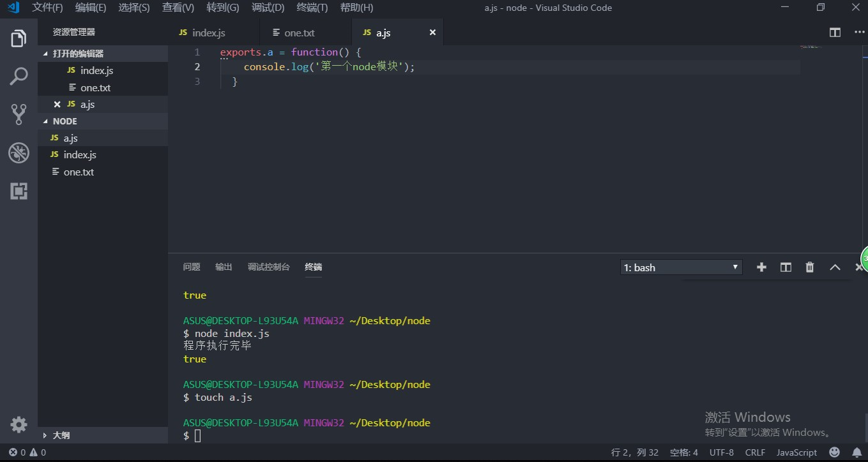Screen dimensions: 868x462
Task: Collapse the Open Editors section
Action: tap(103, 54)
